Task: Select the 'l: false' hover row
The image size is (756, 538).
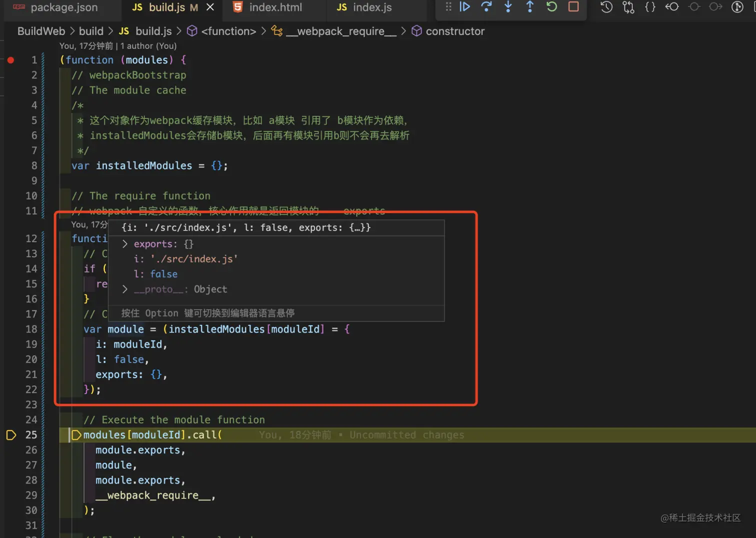Action: pyautogui.click(x=155, y=274)
